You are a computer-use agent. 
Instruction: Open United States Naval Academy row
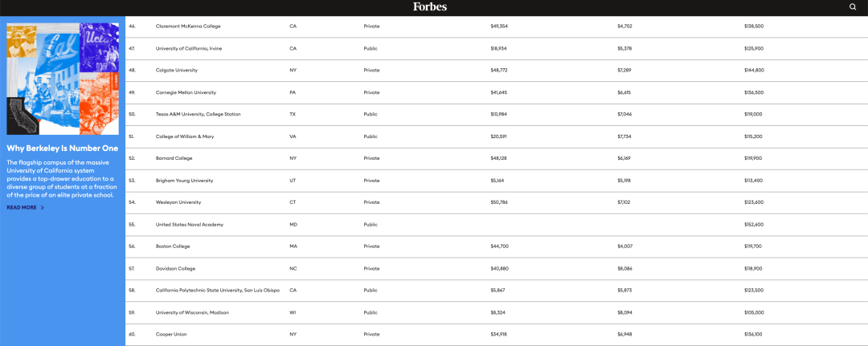pyautogui.click(x=497, y=225)
